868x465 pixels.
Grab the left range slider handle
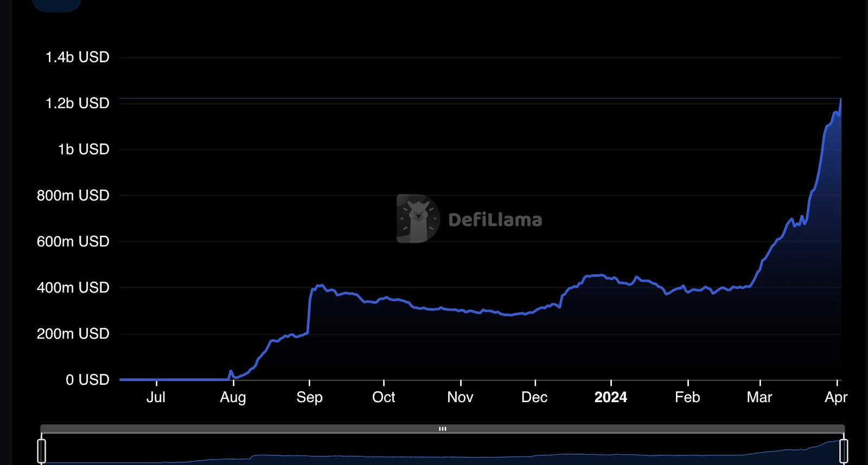[41, 451]
